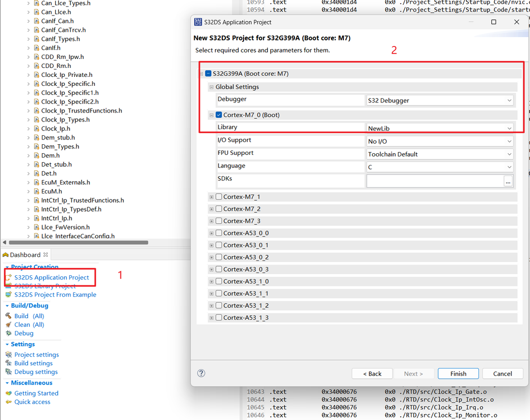Open the S32DS Application Project link
This screenshot has width=530, height=420.
pos(51,277)
